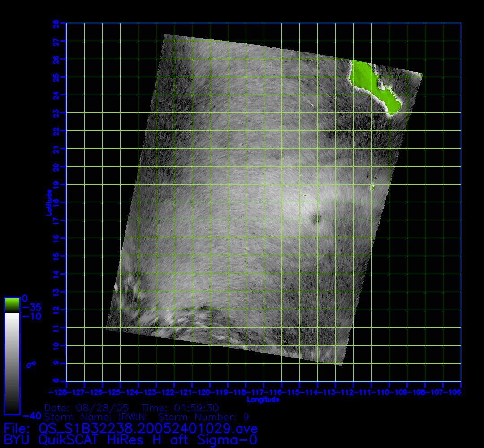Click the grayscale gradient of the colorbar
Screen dimensions: 484x448
pyautogui.click(x=12, y=363)
